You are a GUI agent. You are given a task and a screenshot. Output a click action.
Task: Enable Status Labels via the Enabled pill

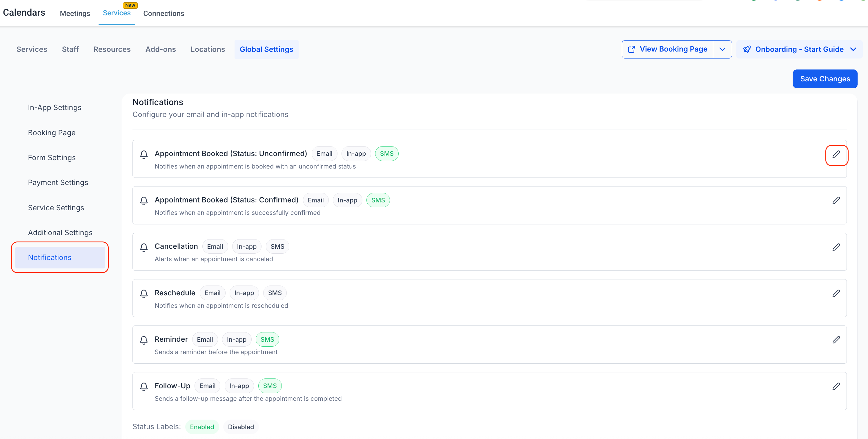(202, 427)
